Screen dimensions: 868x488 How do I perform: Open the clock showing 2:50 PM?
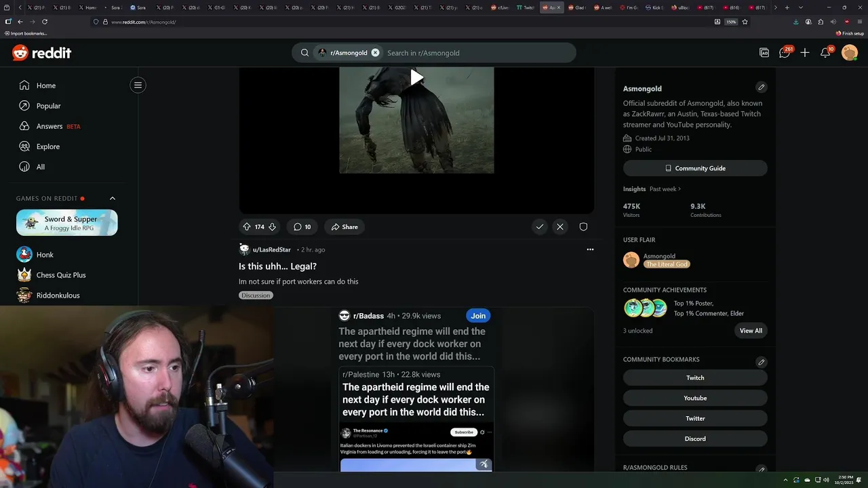click(844, 480)
